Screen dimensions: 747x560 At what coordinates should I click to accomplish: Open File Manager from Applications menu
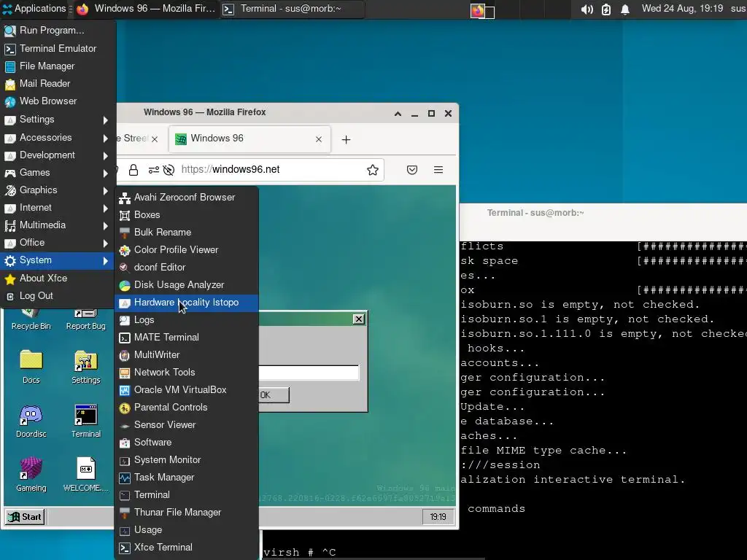click(57, 66)
